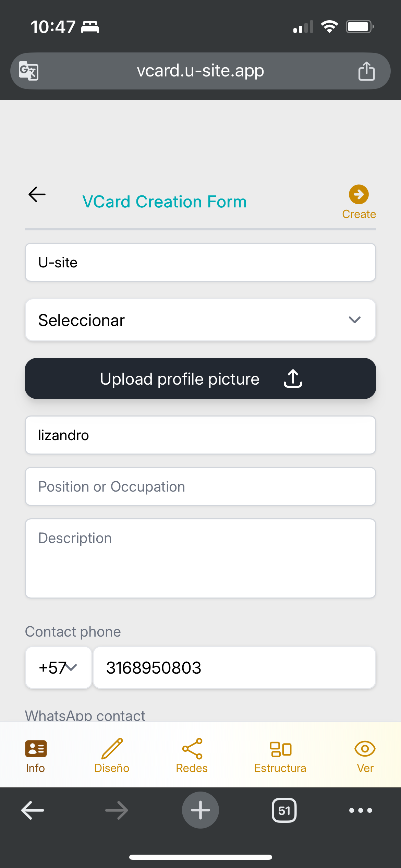Go back using the form's left arrow
Viewport: 401px width, 868px height.
coord(37,194)
